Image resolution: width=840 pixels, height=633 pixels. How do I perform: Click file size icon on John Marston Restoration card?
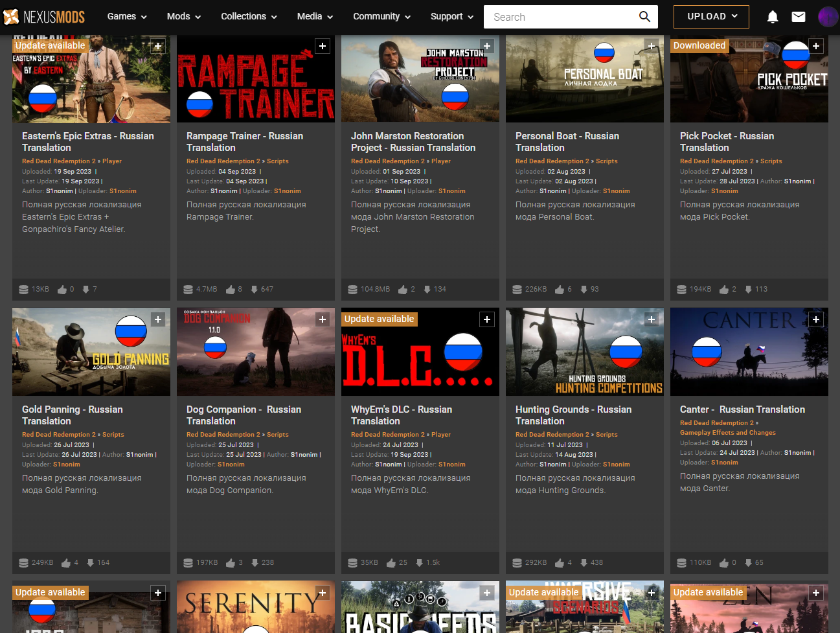352,290
